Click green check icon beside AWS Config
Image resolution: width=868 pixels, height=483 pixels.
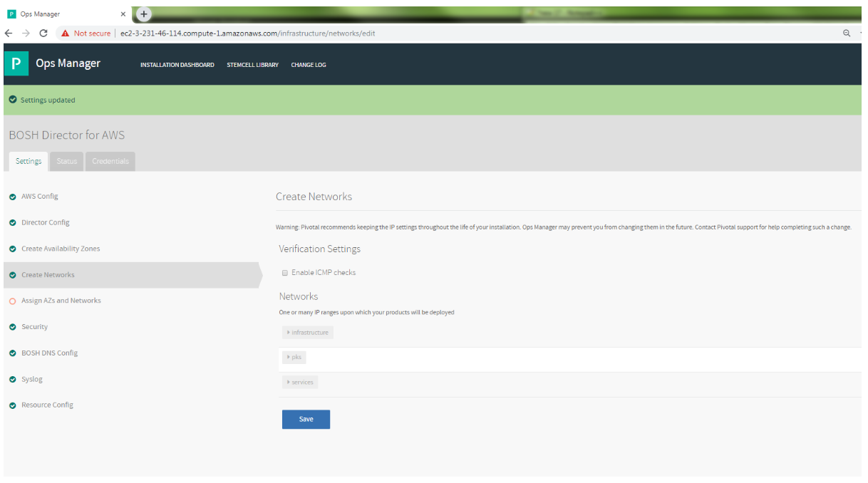click(x=13, y=197)
